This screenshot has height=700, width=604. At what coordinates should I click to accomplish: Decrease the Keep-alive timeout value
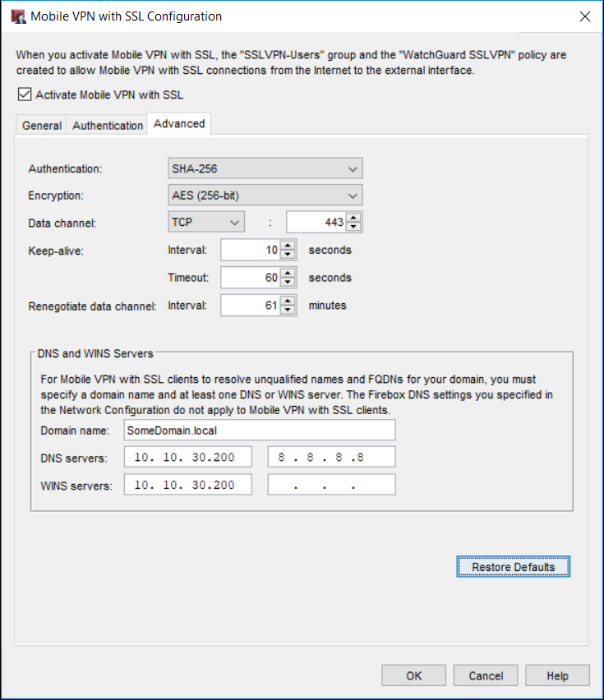(x=288, y=283)
